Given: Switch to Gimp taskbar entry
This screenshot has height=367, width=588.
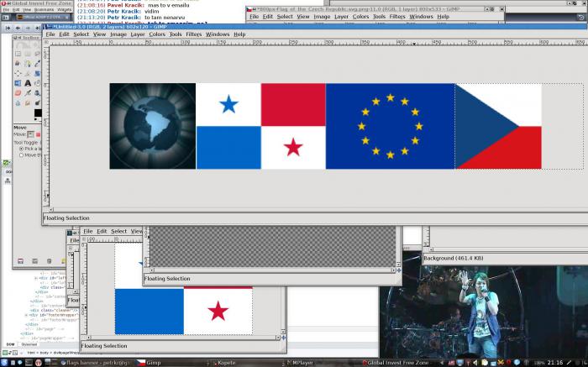Looking at the screenshot, I should click(x=154, y=363).
